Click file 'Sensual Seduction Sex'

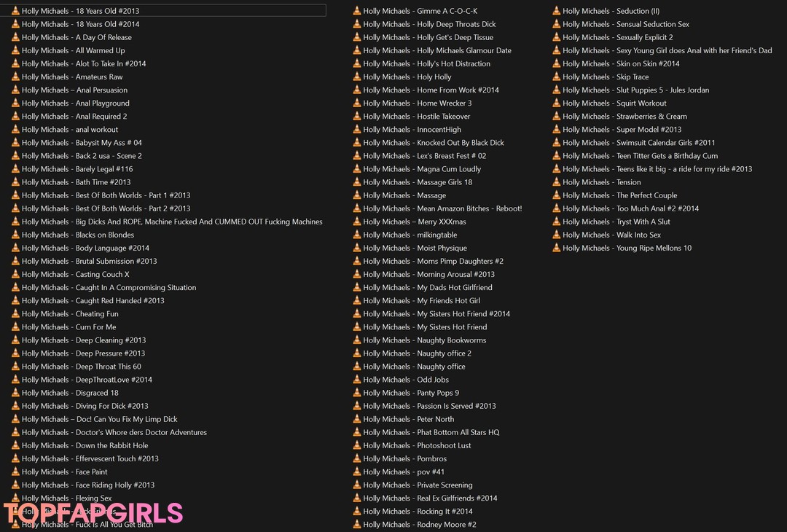coord(626,24)
